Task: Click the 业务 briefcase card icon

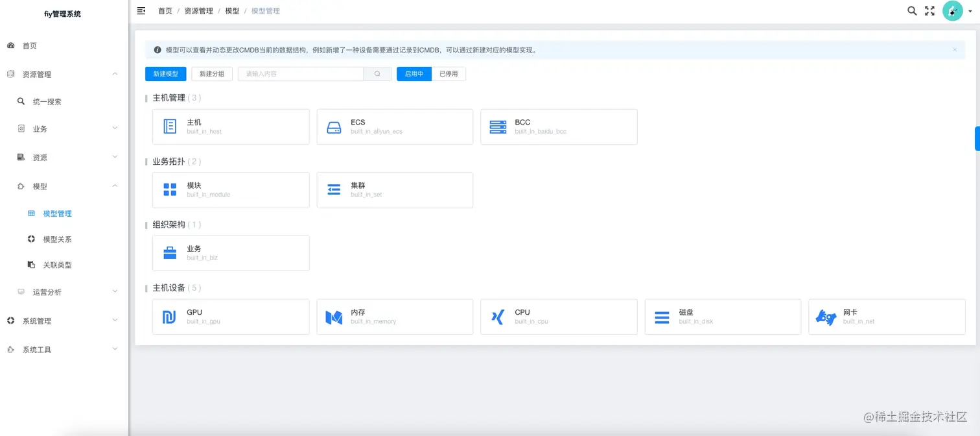Action: tap(170, 252)
